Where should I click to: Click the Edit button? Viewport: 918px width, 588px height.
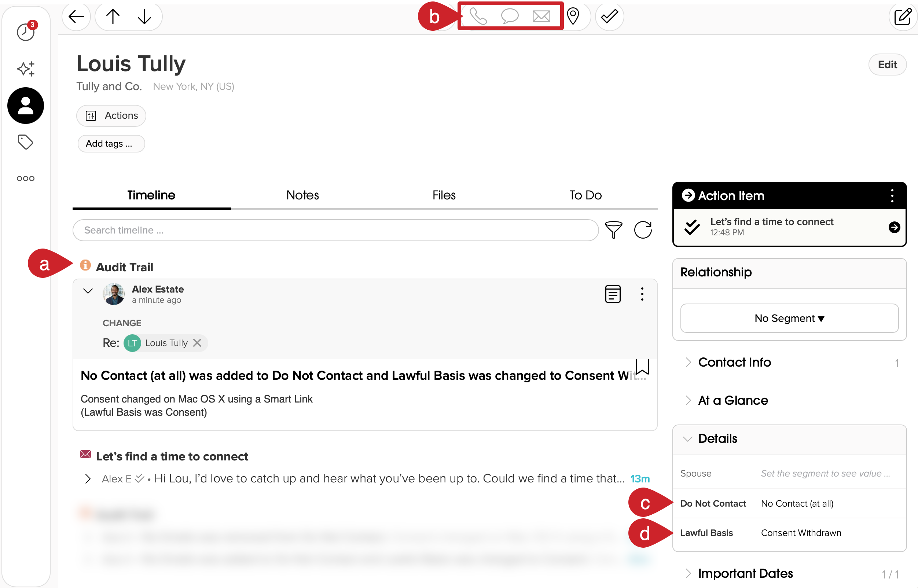click(887, 65)
